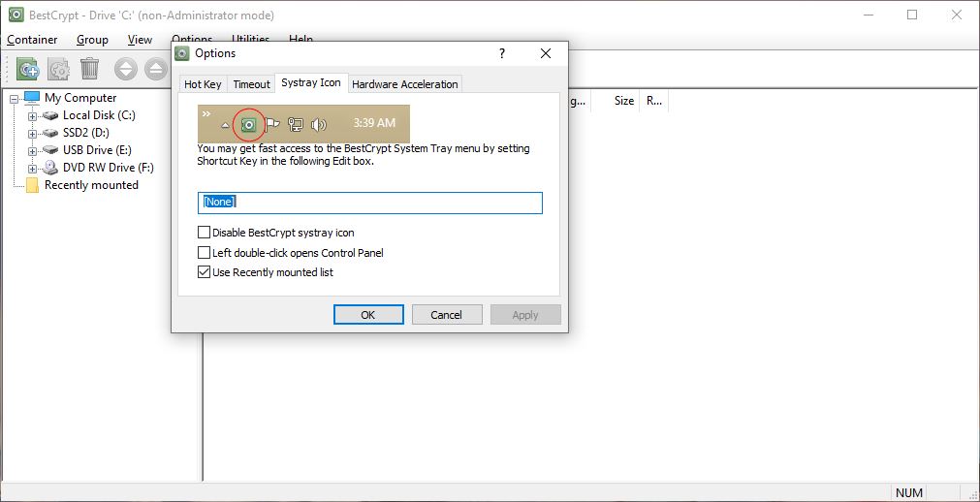The width and height of the screenshot is (980, 502).
Task: Click Cancel in the Options dialog
Action: coord(446,315)
